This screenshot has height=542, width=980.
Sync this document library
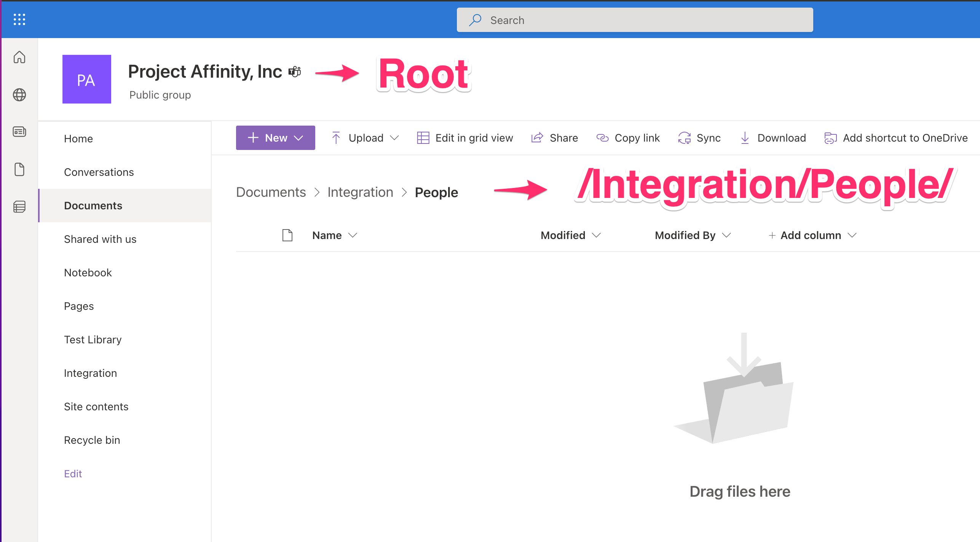coord(699,138)
